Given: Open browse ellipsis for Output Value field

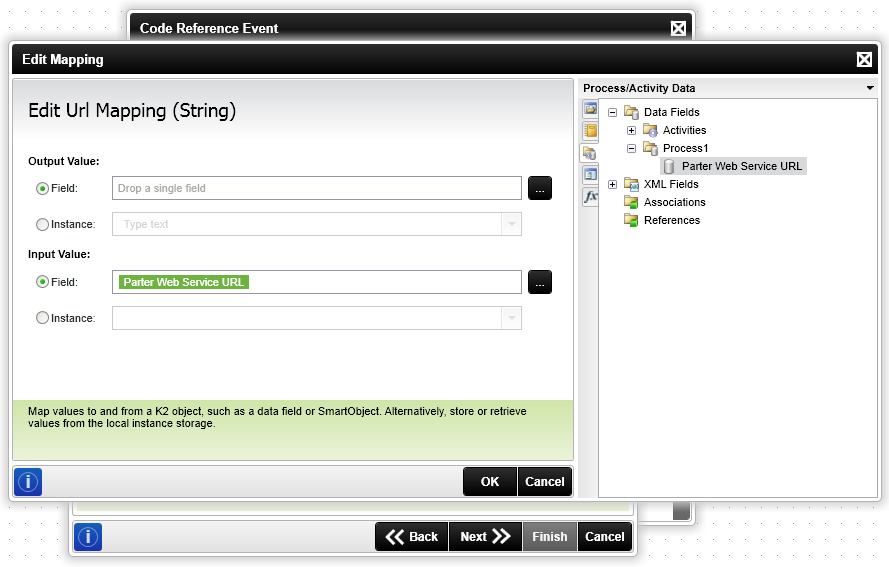Looking at the screenshot, I should pos(540,188).
